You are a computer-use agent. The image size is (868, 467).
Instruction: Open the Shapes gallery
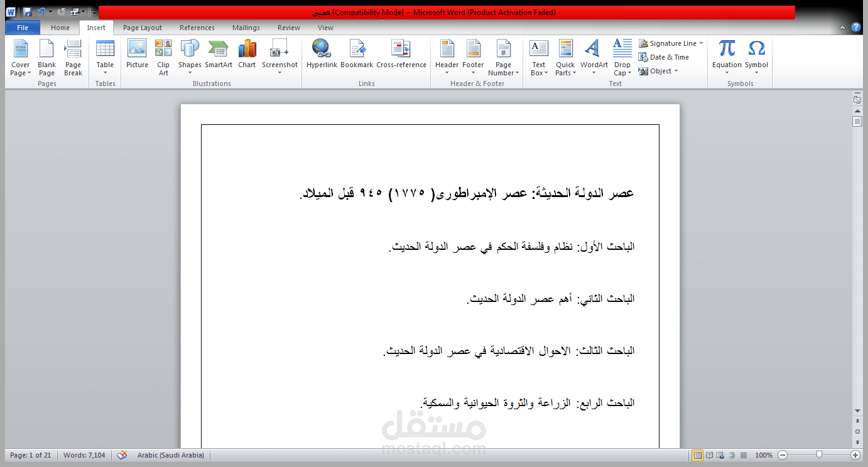tap(190, 58)
